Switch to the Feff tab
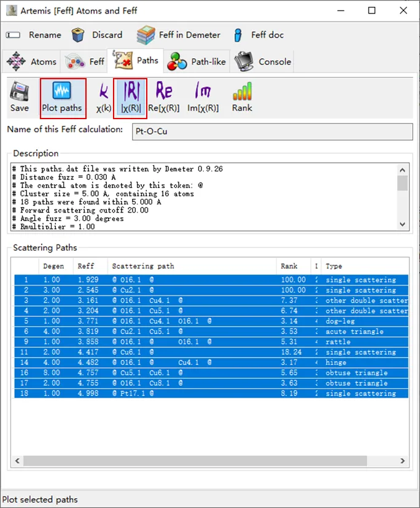This screenshot has height=508, width=420. tap(84, 61)
